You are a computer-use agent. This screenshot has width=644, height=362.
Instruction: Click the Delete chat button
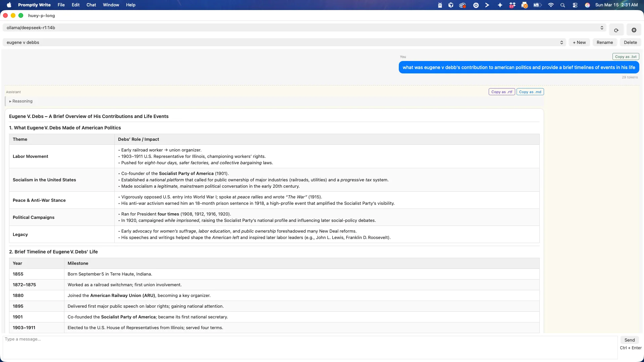630,42
